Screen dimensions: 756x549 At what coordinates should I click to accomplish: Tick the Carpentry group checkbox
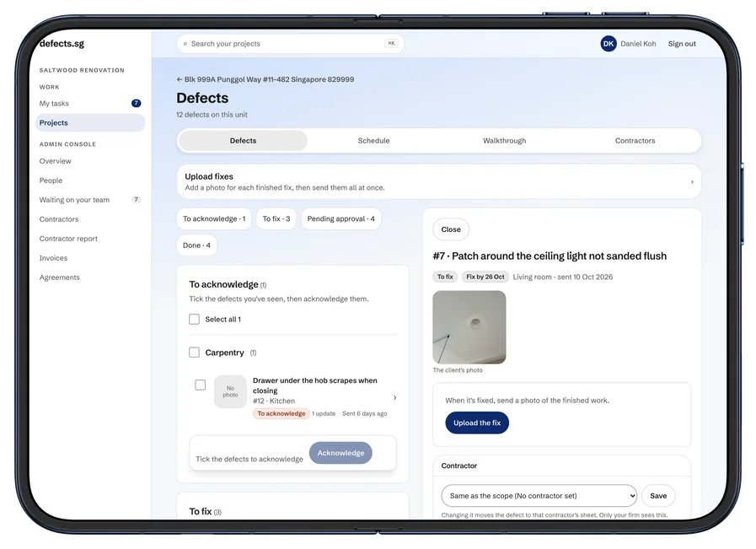coord(195,353)
